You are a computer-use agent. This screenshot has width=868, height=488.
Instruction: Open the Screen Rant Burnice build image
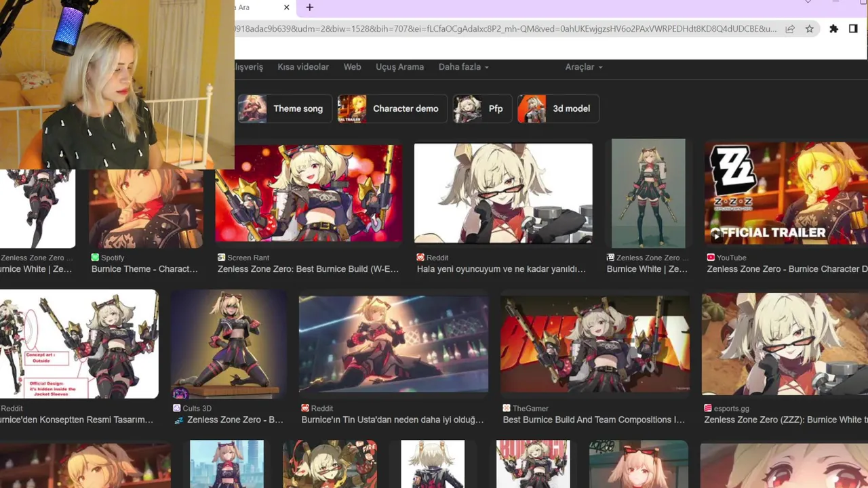pos(309,192)
